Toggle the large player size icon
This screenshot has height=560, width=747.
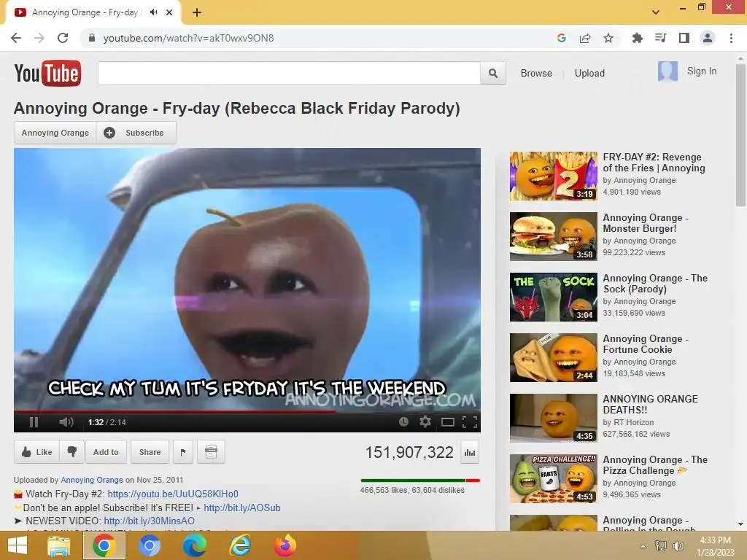pyautogui.click(x=448, y=422)
